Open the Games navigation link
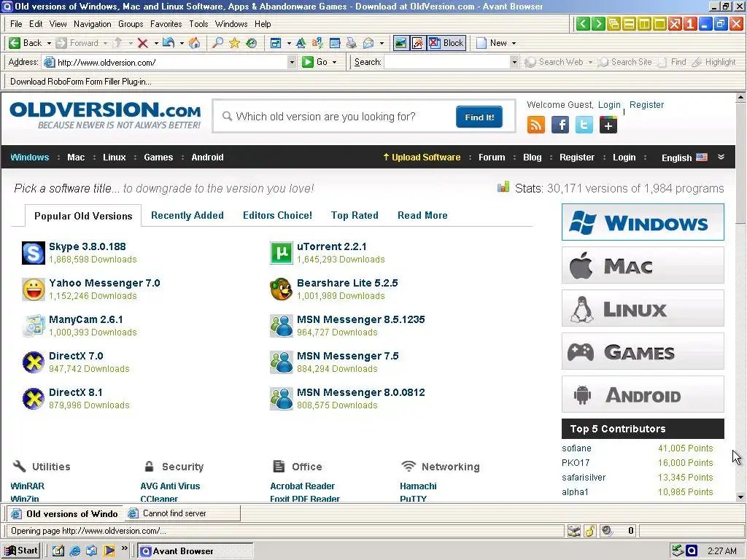 pos(158,157)
